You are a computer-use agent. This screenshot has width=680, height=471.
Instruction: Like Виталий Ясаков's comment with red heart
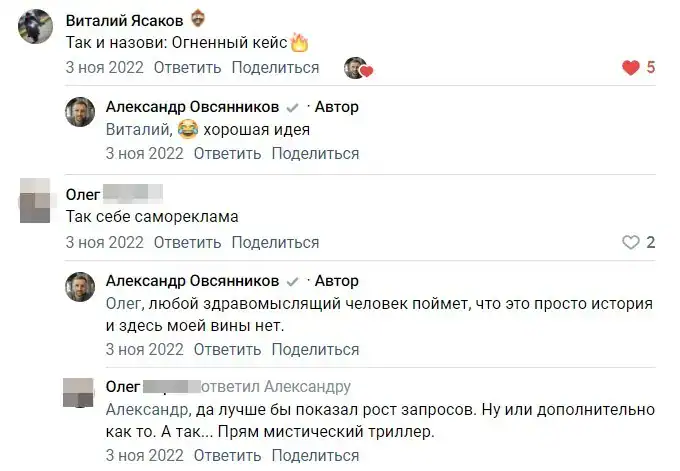click(630, 68)
